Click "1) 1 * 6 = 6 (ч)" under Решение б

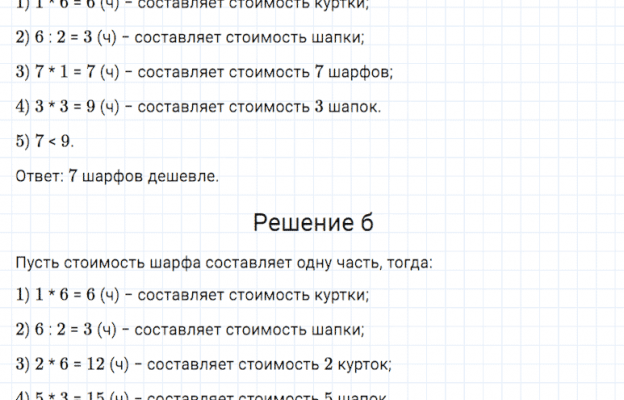click(71, 295)
